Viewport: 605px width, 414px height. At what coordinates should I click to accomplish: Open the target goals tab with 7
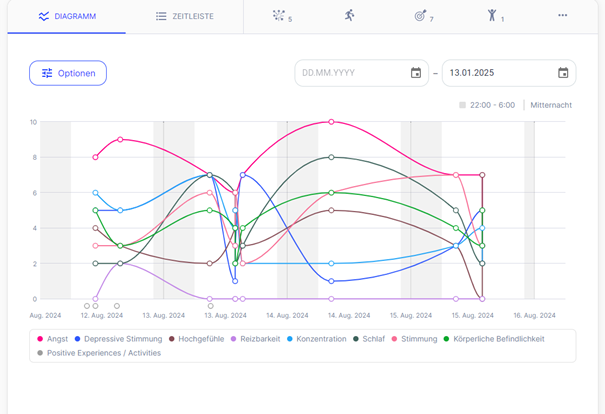pyautogui.click(x=423, y=16)
